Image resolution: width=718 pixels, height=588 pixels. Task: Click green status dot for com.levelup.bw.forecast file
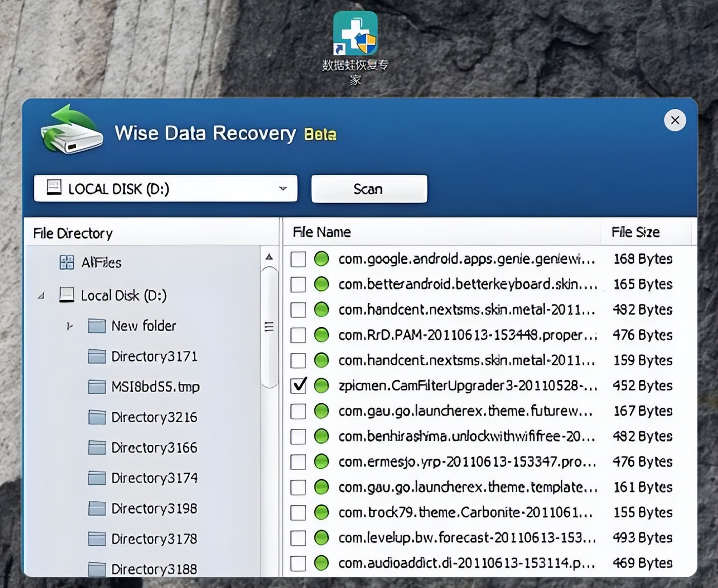pos(322,538)
